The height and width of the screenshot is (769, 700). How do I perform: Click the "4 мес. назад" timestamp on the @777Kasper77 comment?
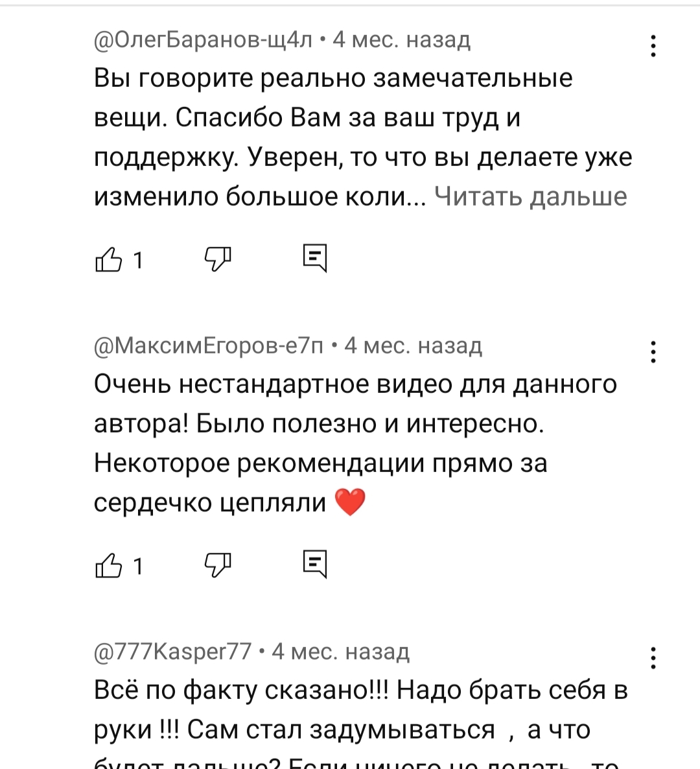pyautogui.click(x=340, y=652)
